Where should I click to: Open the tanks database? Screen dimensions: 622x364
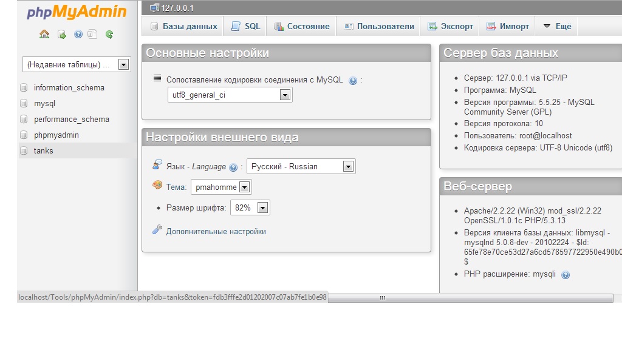[43, 151]
